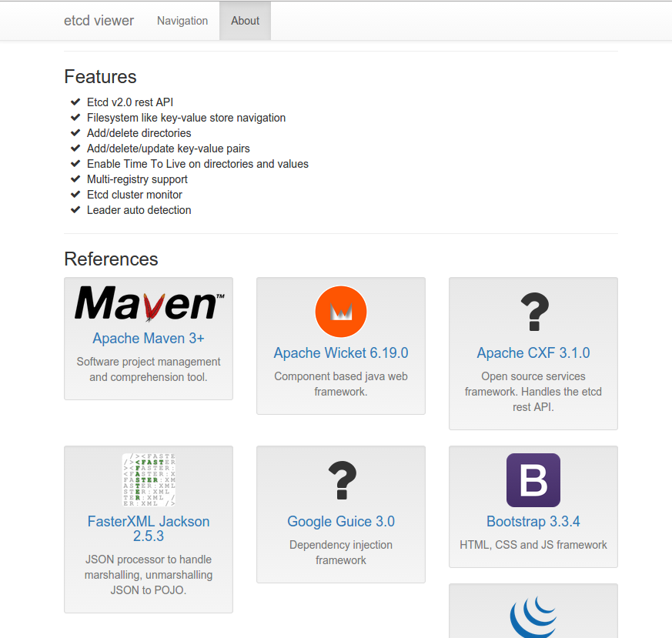
Task: Click checkmark beside Enable Time To Live
Action: pyautogui.click(x=75, y=164)
